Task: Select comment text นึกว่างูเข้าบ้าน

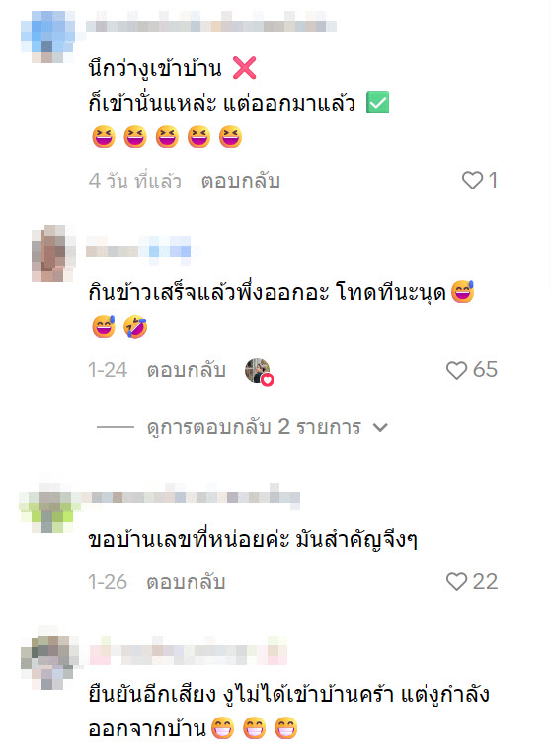Action: [155, 68]
